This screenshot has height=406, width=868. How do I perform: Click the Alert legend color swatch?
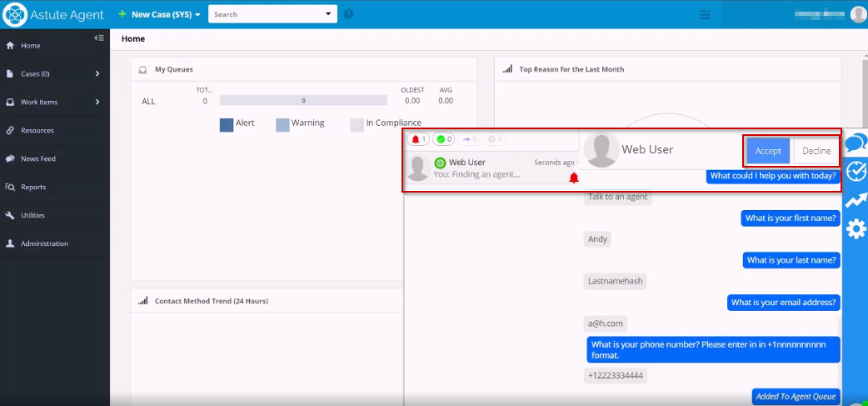[226, 124]
